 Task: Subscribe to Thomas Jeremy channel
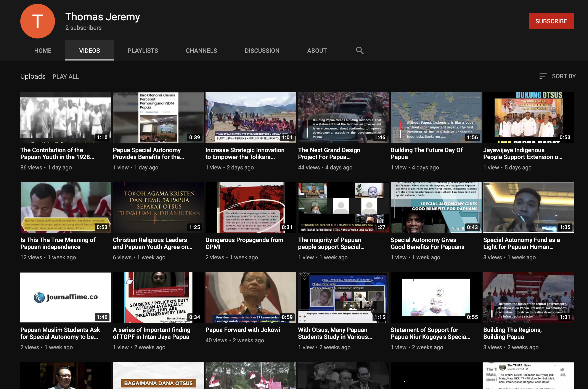point(551,21)
